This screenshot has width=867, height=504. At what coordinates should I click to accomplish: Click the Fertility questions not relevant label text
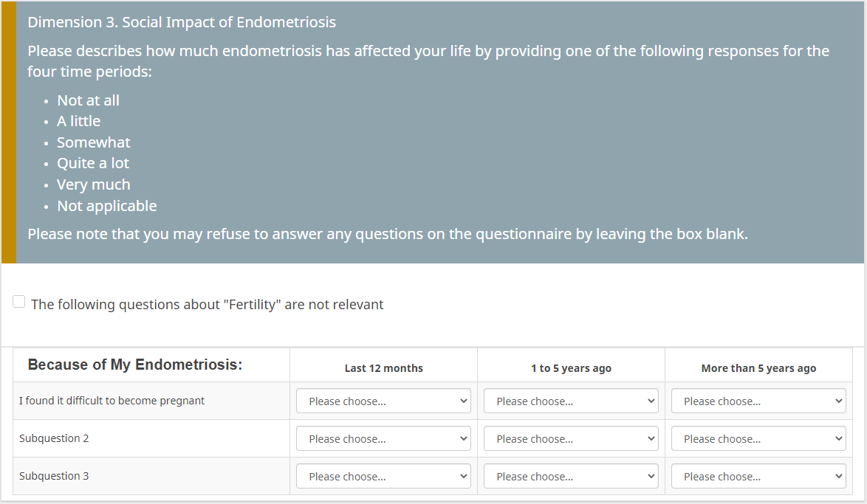208,305
